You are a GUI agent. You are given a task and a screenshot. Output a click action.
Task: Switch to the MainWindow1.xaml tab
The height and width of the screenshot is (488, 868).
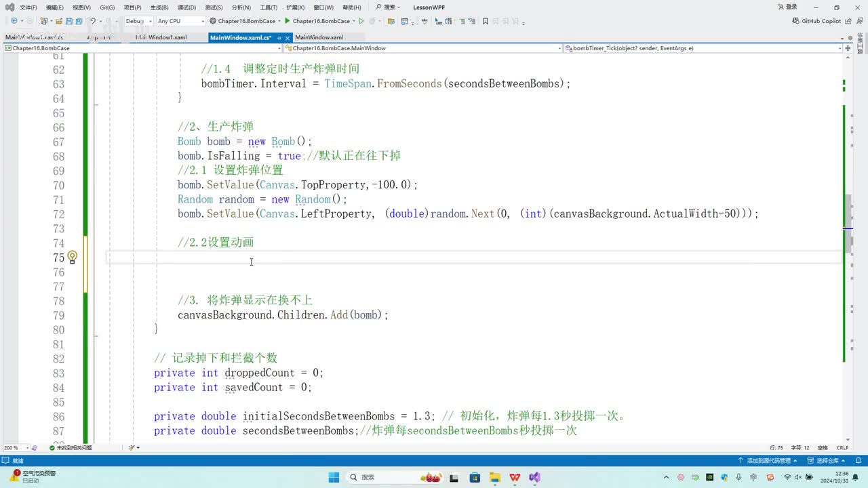coord(161,38)
